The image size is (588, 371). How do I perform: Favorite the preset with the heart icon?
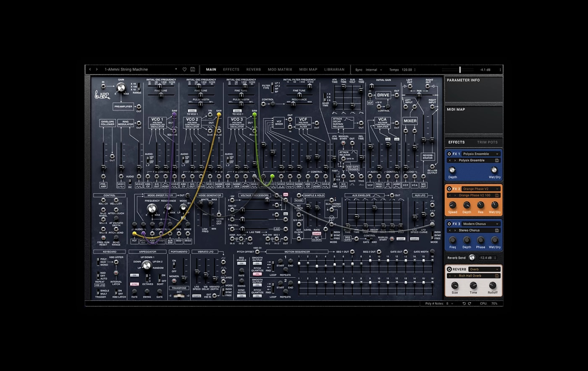pos(184,69)
